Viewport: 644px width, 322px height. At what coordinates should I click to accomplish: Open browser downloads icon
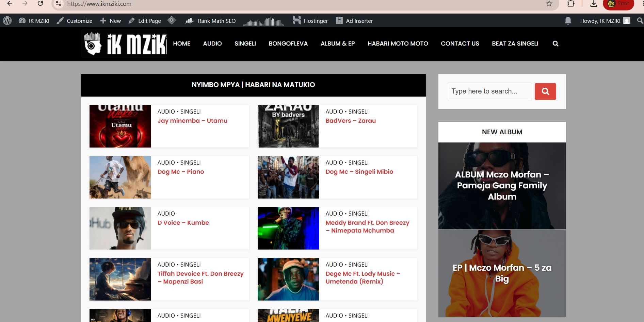click(594, 4)
